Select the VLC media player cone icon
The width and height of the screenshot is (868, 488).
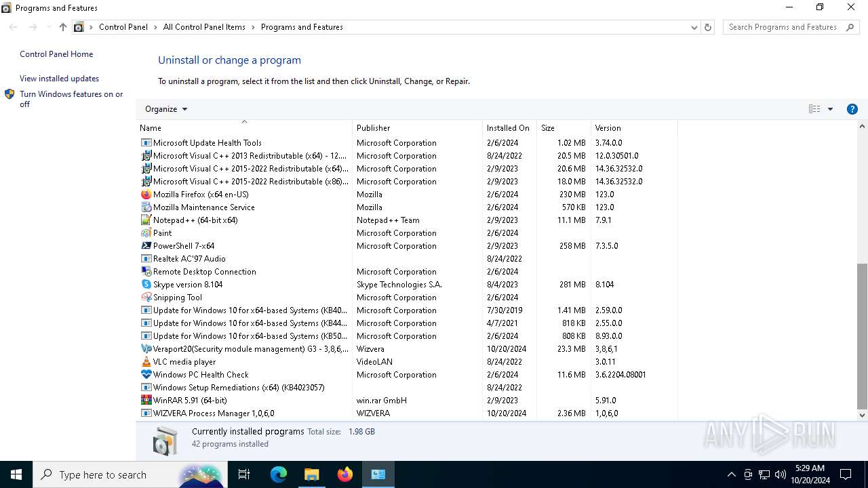click(146, 362)
